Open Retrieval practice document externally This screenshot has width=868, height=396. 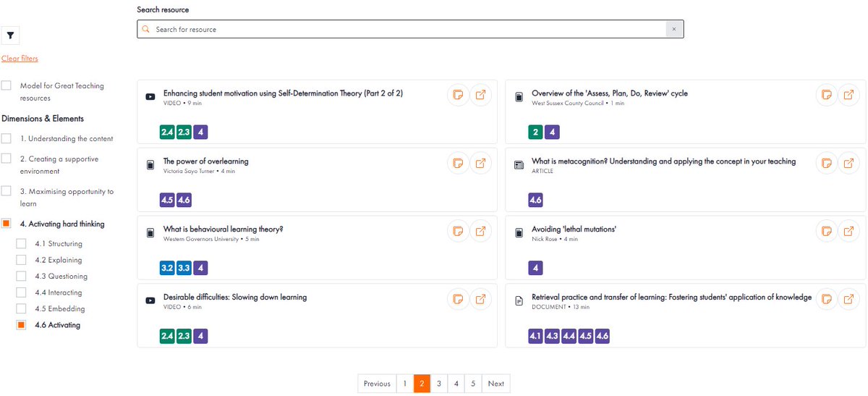click(849, 300)
